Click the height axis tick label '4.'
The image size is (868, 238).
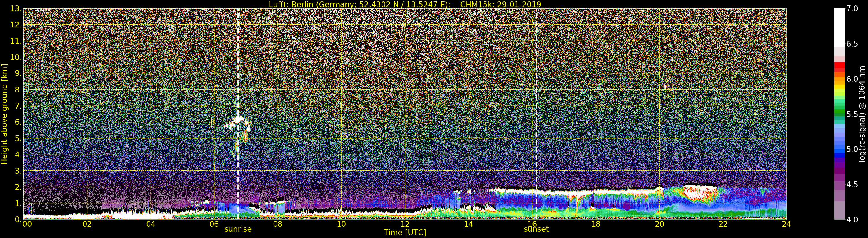point(18,155)
